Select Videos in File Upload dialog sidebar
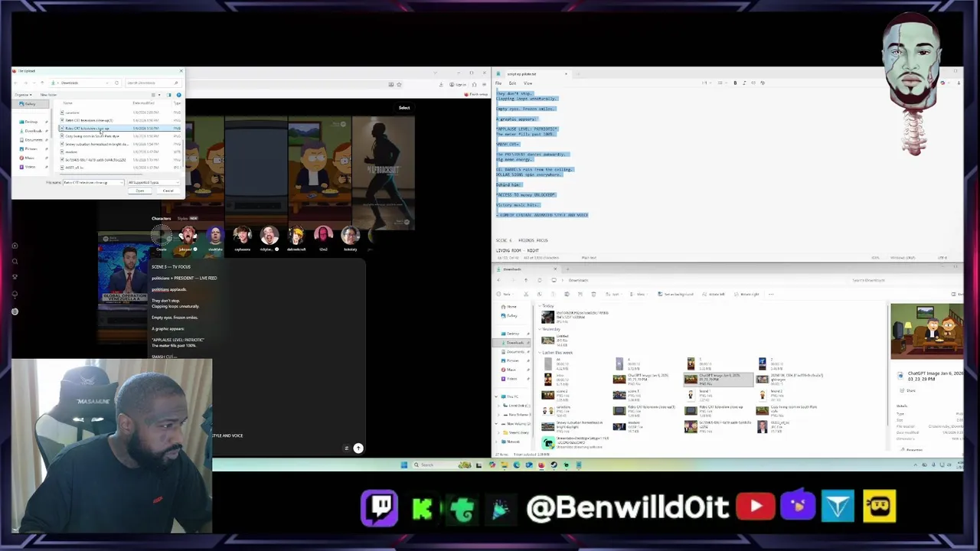 [30, 167]
